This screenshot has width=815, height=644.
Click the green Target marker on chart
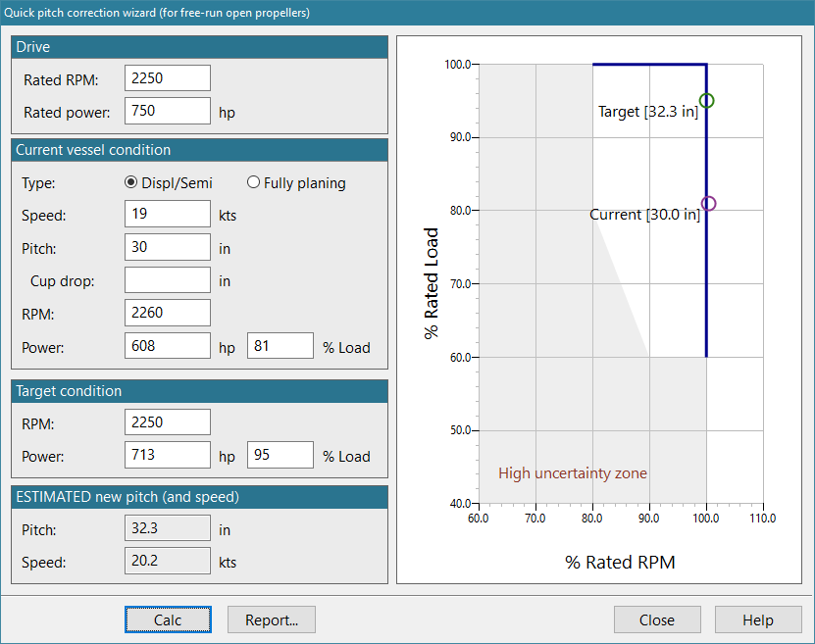tap(706, 101)
